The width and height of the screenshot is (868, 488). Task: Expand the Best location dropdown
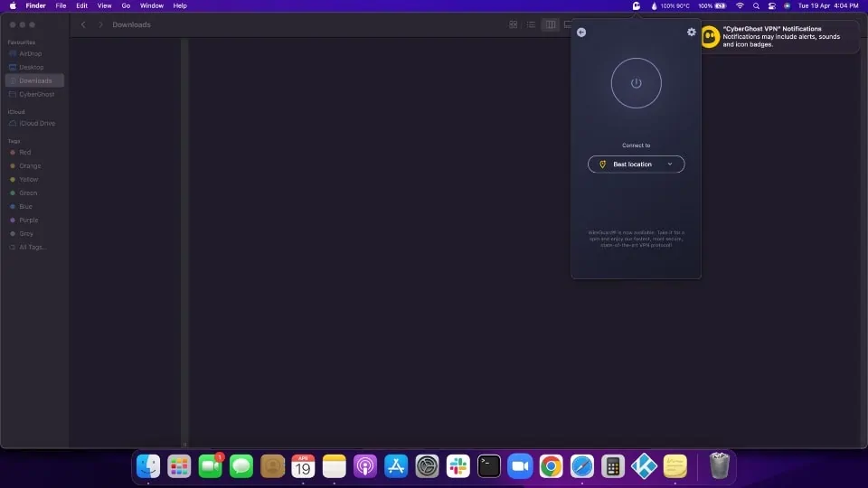pos(636,164)
